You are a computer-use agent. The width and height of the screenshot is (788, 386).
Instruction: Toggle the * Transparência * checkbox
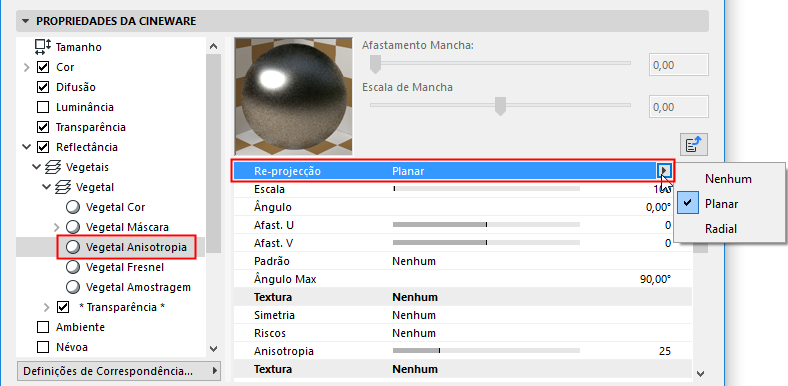[63, 307]
